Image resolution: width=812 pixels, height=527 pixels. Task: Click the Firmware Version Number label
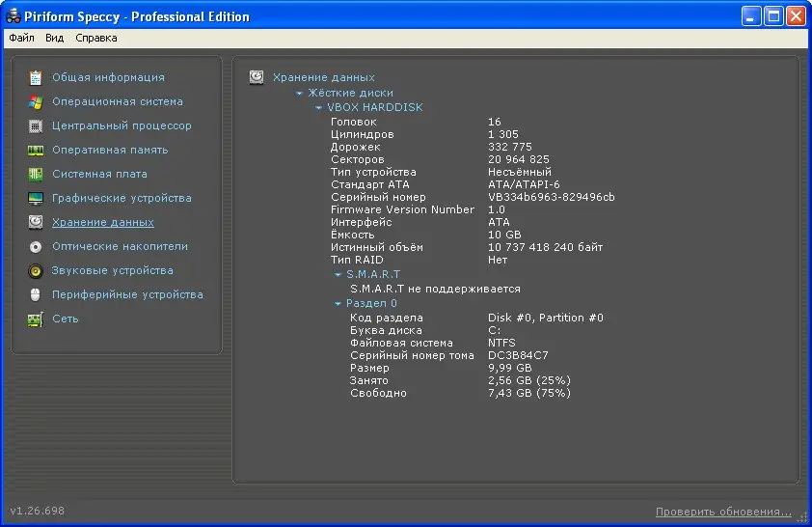[x=402, y=209]
